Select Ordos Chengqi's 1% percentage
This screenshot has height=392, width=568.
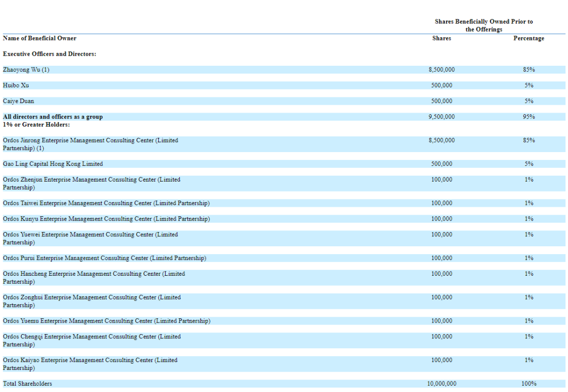(x=529, y=337)
